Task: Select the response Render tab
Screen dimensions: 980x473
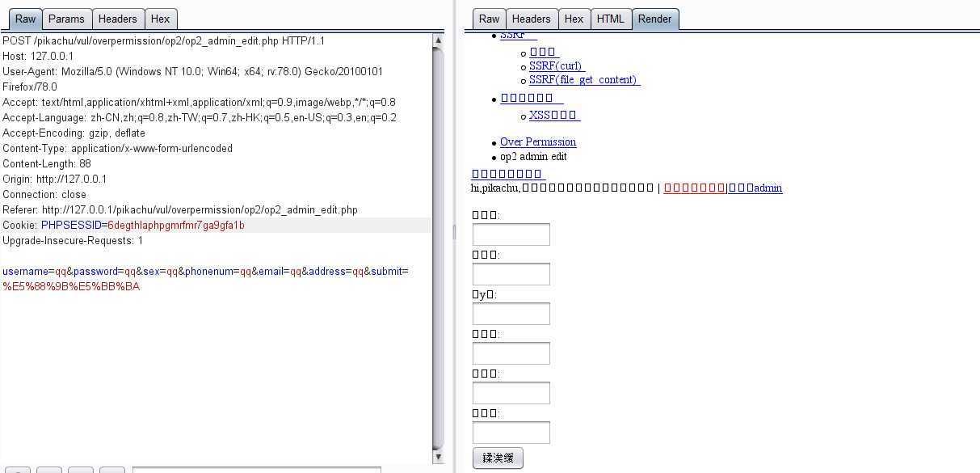Action: [655, 19]
